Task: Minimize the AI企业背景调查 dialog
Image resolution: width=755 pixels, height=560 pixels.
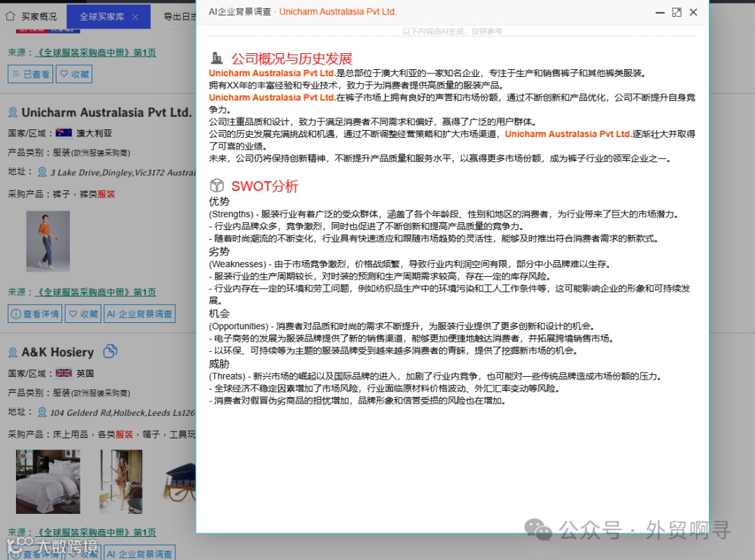Action: pyautogui.click(x=660, y=13)
